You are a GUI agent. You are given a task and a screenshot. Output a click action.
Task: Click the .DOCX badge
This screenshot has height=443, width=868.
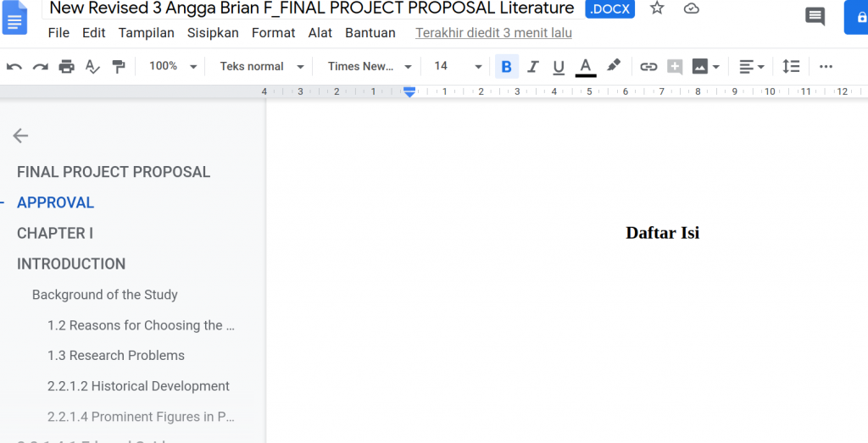click(610, 8)
